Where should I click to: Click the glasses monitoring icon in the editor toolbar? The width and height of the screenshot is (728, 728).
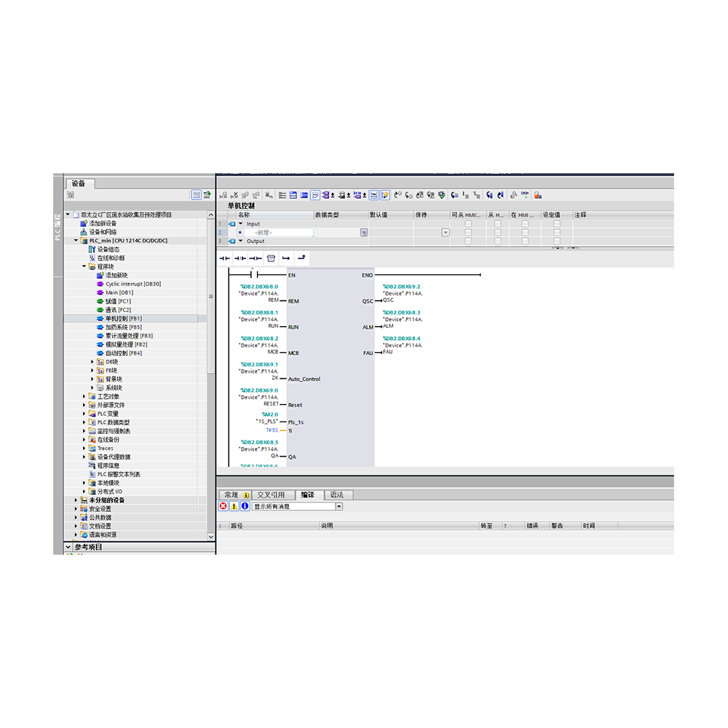(x=525, y=195)
